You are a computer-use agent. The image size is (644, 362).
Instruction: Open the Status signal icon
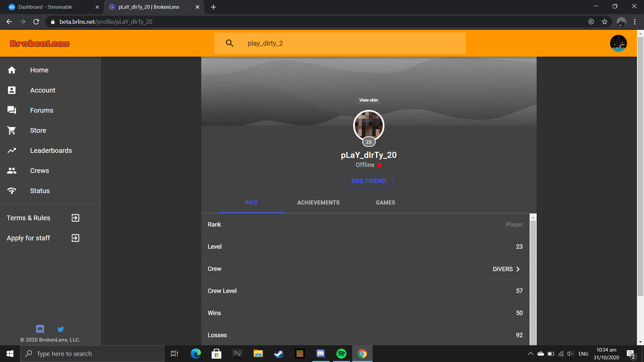12,191
